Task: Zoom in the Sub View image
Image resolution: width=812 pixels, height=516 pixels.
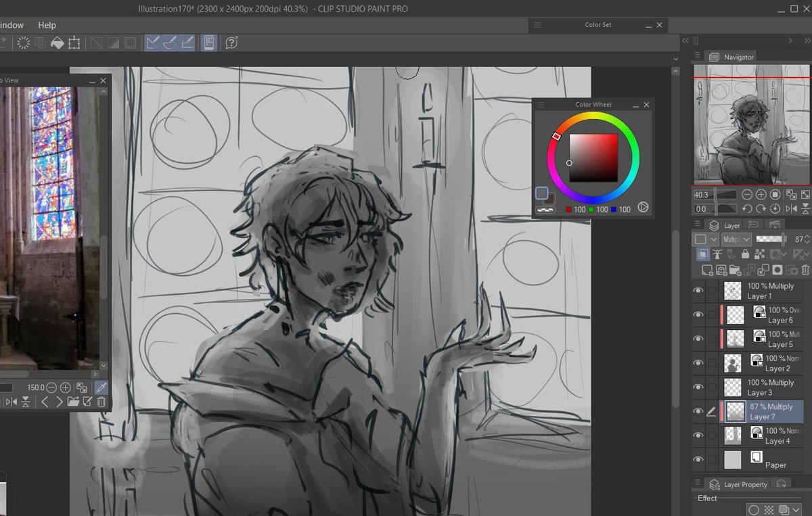Action: coord(66,388)
